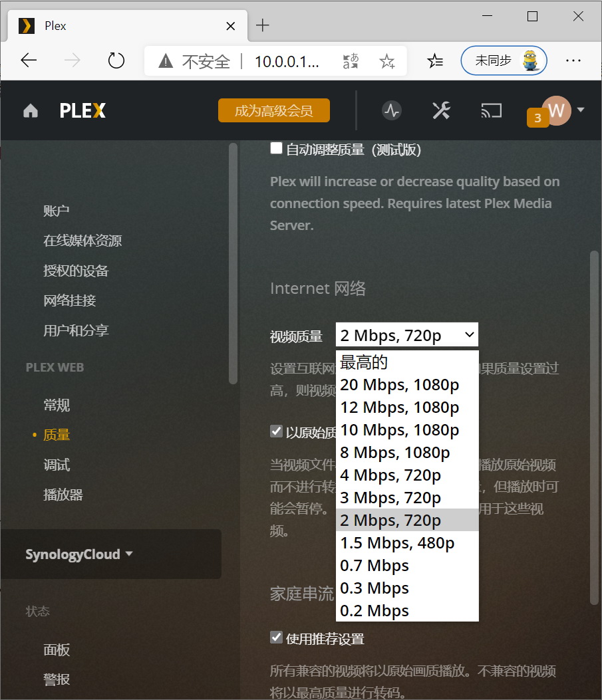Open the cast to device icon

tap(492, 110)
